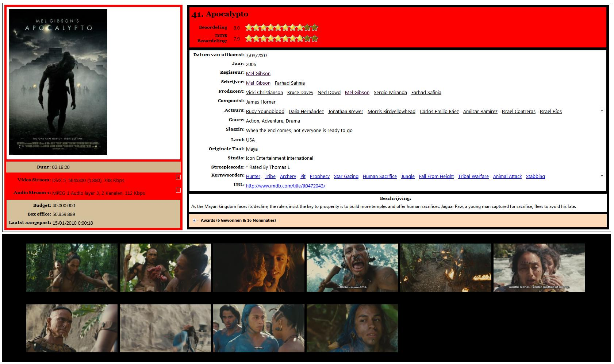Open producer Vicki Christianson link
The height and width of the screenshot is (364, 614).
tap(264, 92)
